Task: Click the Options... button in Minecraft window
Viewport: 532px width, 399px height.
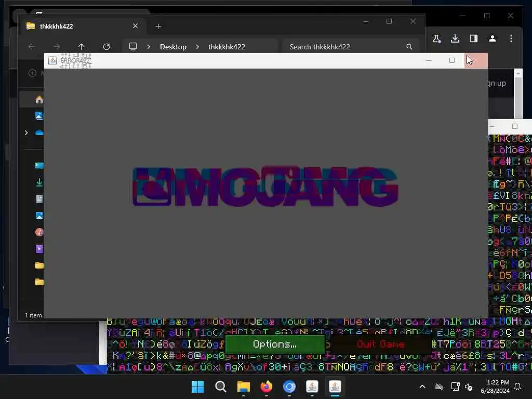Action: tap(275, 344)
